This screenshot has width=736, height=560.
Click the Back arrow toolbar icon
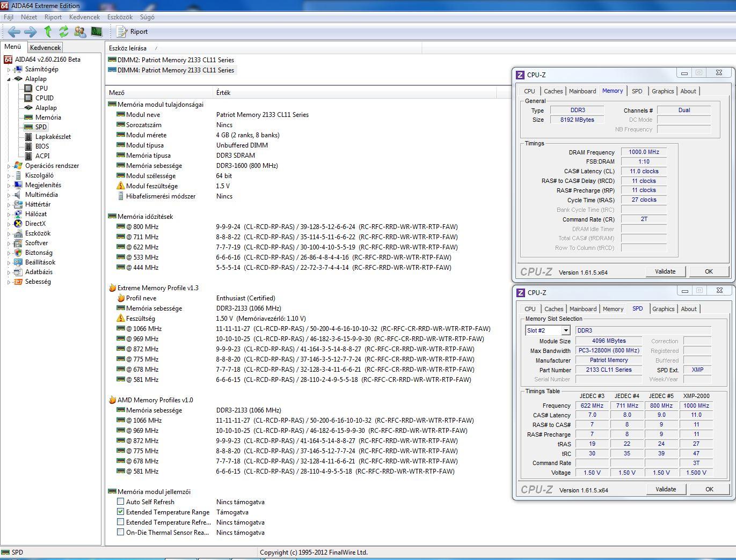point(14,32)
